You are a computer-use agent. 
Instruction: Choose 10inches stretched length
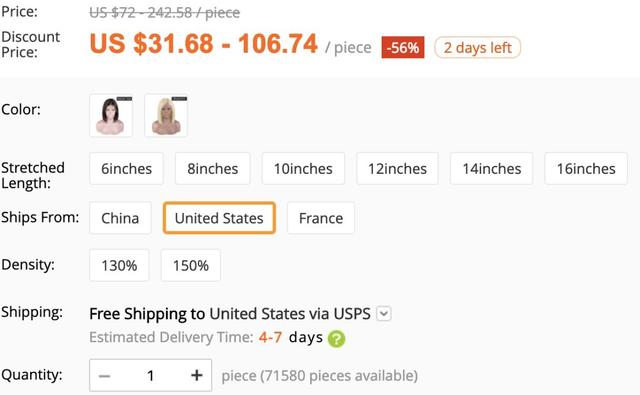point(303,169)
